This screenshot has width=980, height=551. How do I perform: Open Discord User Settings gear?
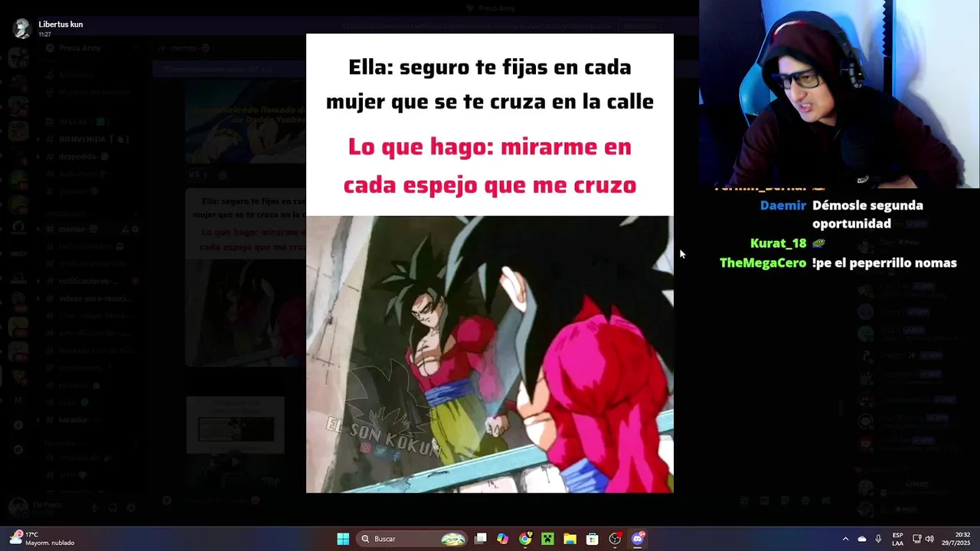pyautogui.click(x=131, y=507)
